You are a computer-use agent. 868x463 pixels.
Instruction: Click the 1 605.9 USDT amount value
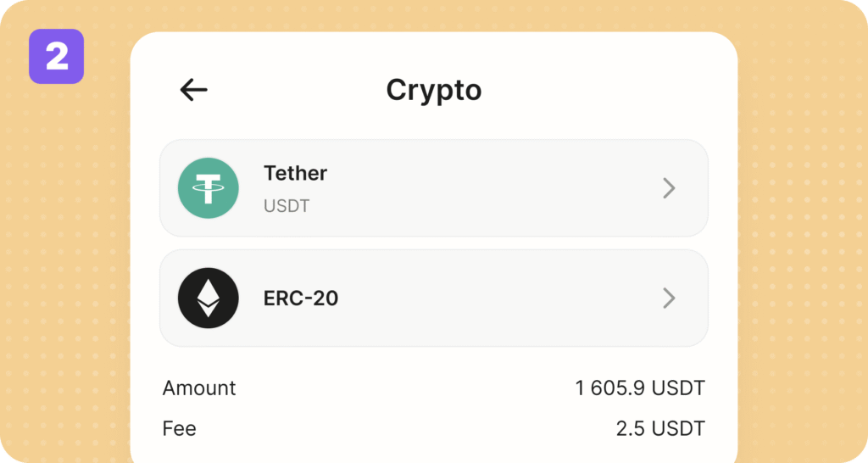(640, 388)
